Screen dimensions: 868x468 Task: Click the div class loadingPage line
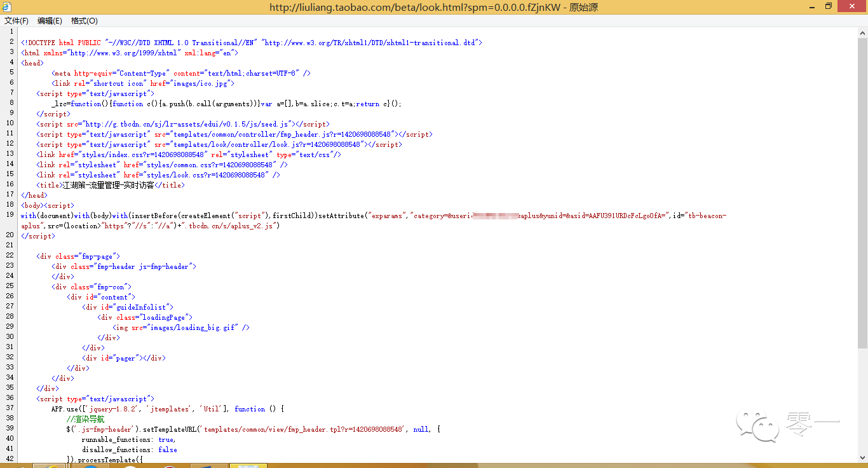145,317
